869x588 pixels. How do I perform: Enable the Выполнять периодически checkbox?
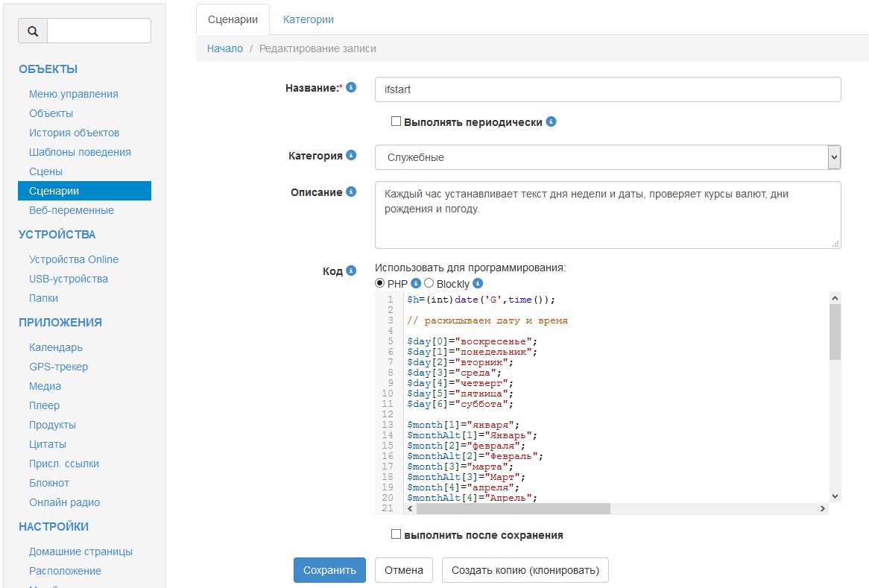click(396, 121)
